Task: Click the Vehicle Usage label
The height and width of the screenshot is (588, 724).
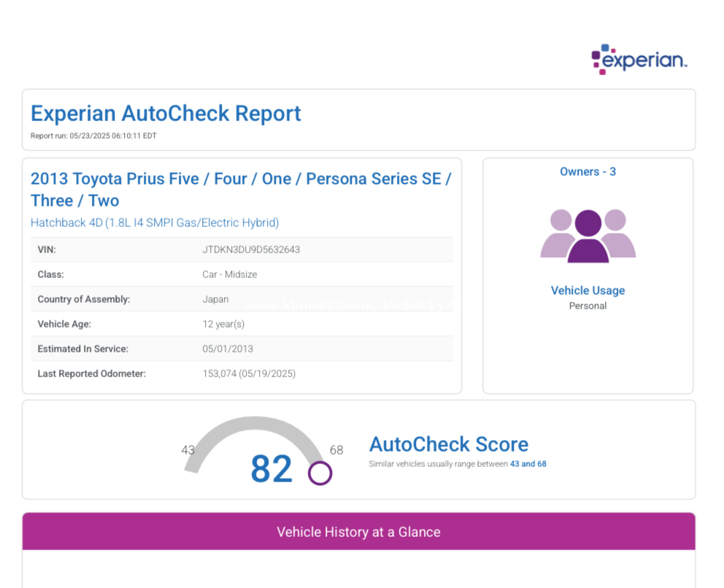Action: tap(588, 290)
